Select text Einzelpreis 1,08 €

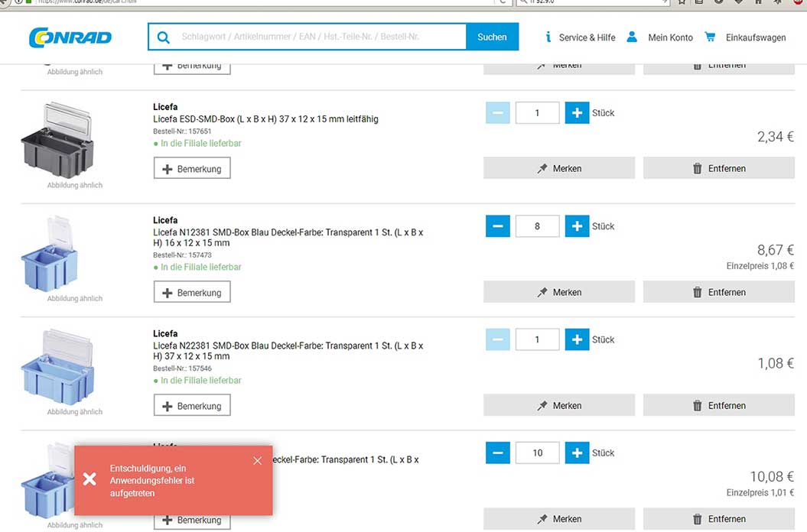pos(760,266)
